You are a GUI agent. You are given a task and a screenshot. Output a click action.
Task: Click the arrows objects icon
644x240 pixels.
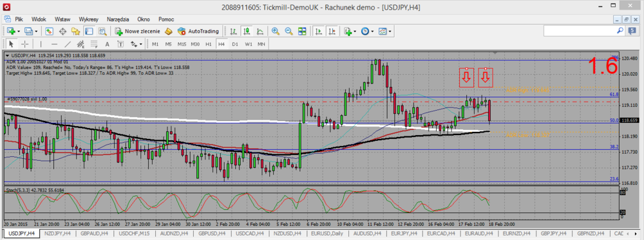click(133, 44)
